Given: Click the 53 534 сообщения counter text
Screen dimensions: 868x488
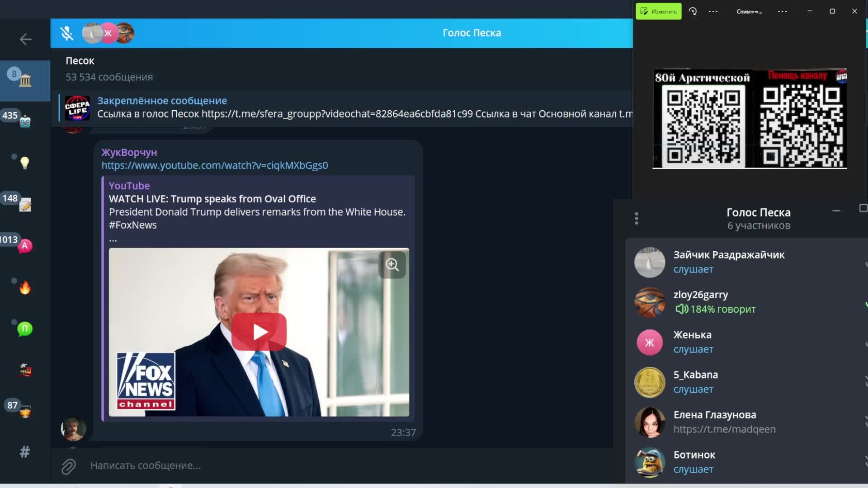Looking at the screenshot, I should [109, 77].
